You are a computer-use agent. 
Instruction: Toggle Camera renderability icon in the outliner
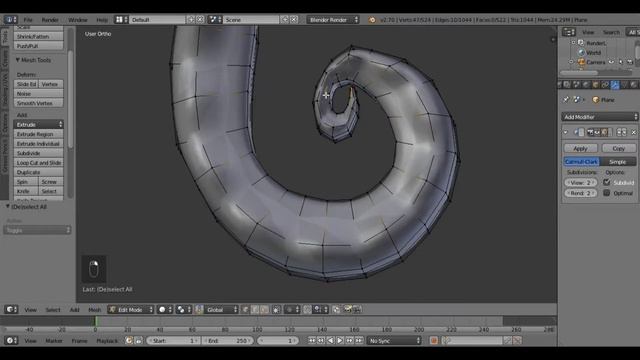pos(630,62)
